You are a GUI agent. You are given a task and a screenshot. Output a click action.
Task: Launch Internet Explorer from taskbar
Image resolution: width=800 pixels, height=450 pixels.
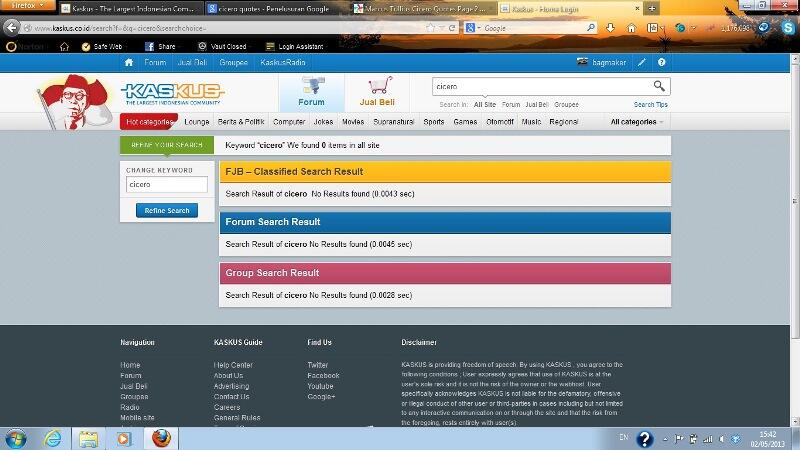tap(53, 439)
